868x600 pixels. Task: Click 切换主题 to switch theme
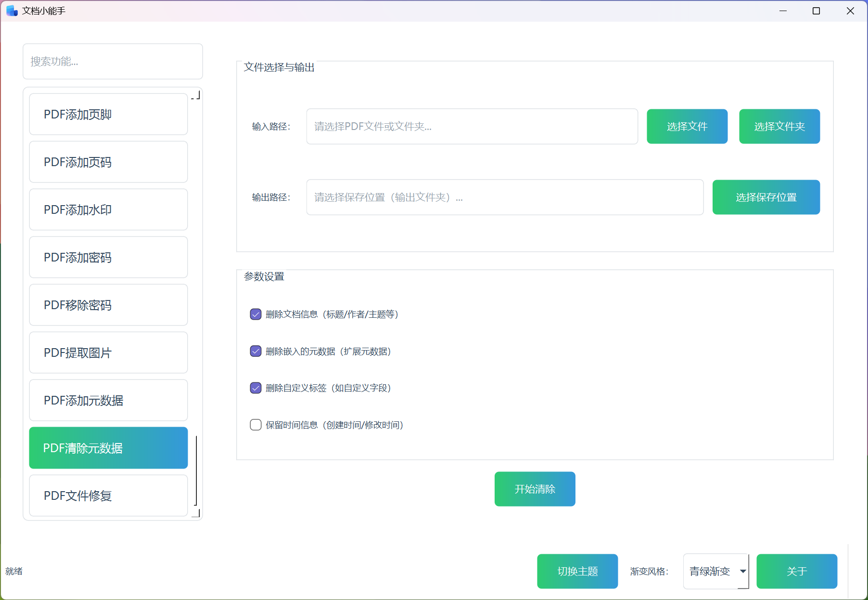pyautogui.click(x=577, y=571)
